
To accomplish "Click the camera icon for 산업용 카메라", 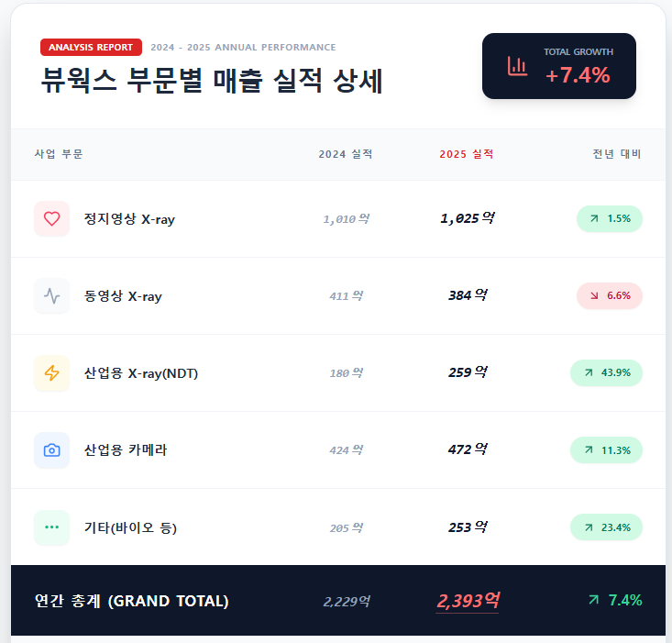I will tap(51, 450).
